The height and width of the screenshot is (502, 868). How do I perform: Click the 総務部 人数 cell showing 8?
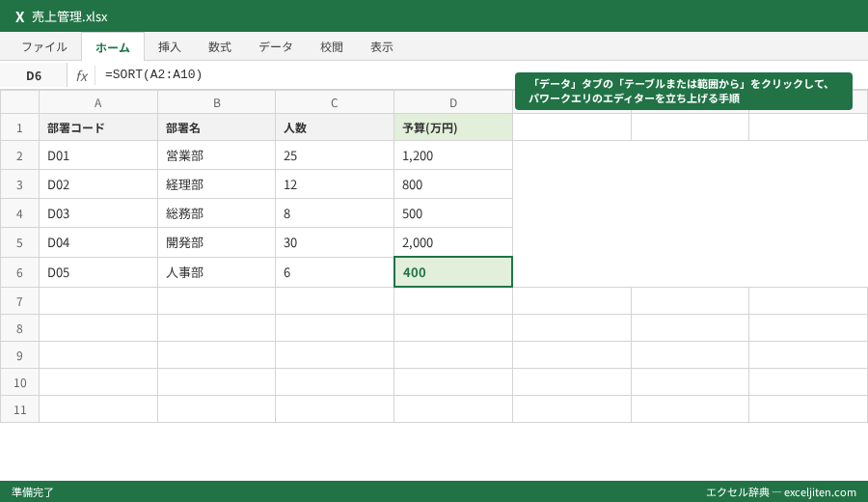pyautogui.click(x=335, y=213)
